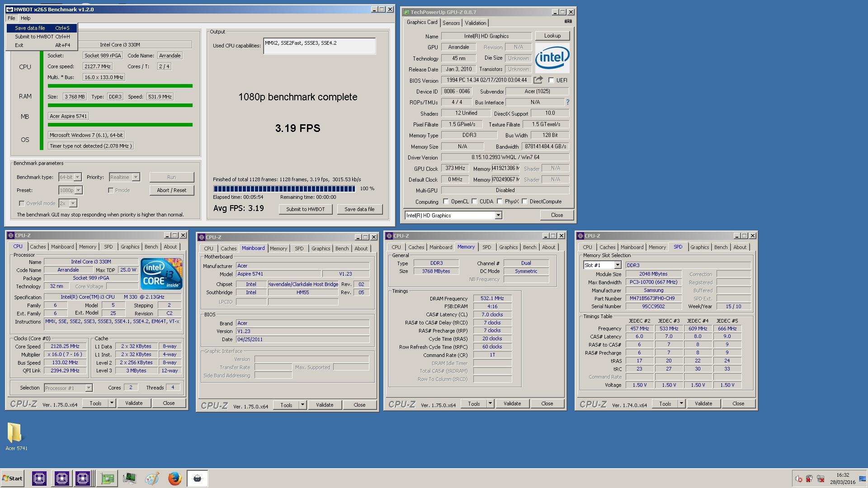Open the Priority Realtime dropdown
This screenshot has width=868, height=488.
[124, 177]
